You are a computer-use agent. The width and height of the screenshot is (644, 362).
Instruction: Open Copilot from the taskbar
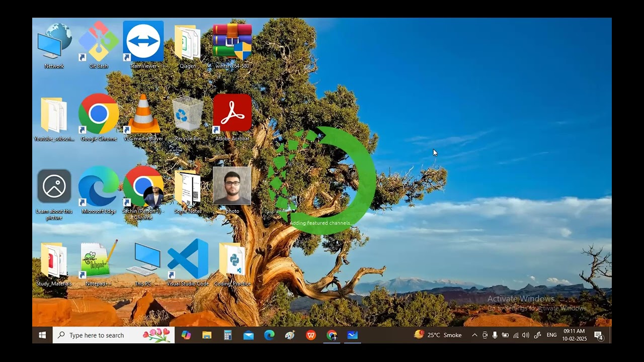[x=186, y=335]
